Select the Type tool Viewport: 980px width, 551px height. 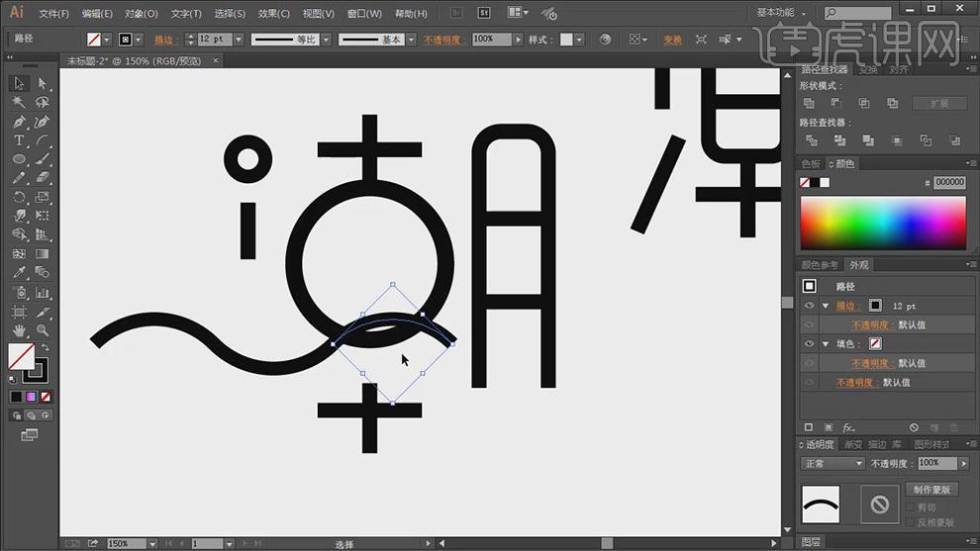(x=20, y=140)
